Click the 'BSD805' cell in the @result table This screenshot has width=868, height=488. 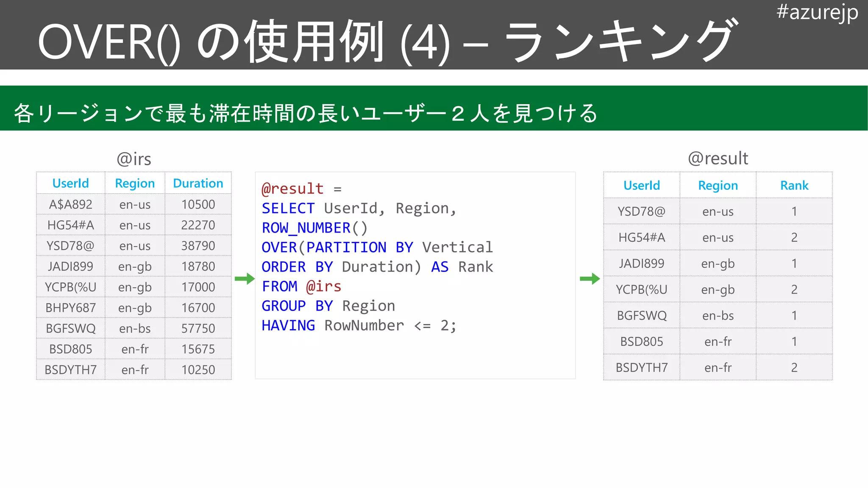point(642,341)
